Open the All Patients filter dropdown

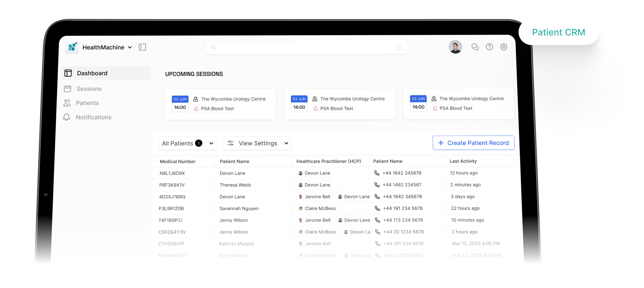tap(187, 143)
